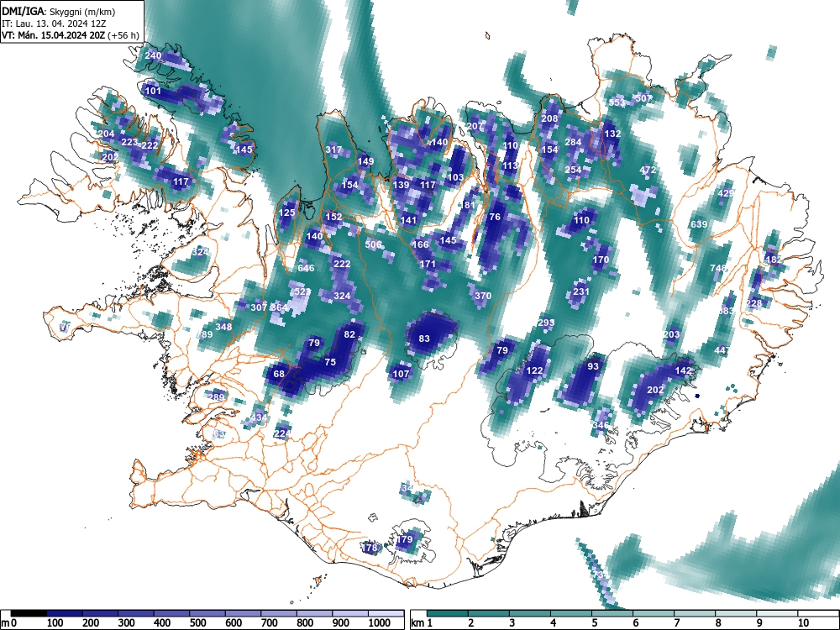Click the visibility value 68 on the map
The width and height of the screenshot is (840, 630).
279,374
